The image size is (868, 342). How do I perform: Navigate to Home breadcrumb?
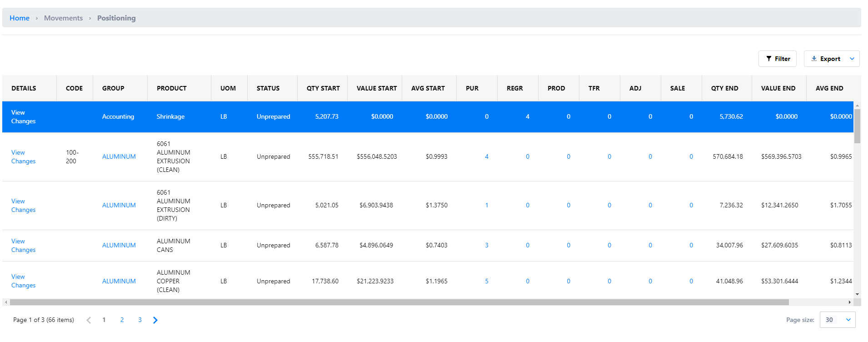20,18
